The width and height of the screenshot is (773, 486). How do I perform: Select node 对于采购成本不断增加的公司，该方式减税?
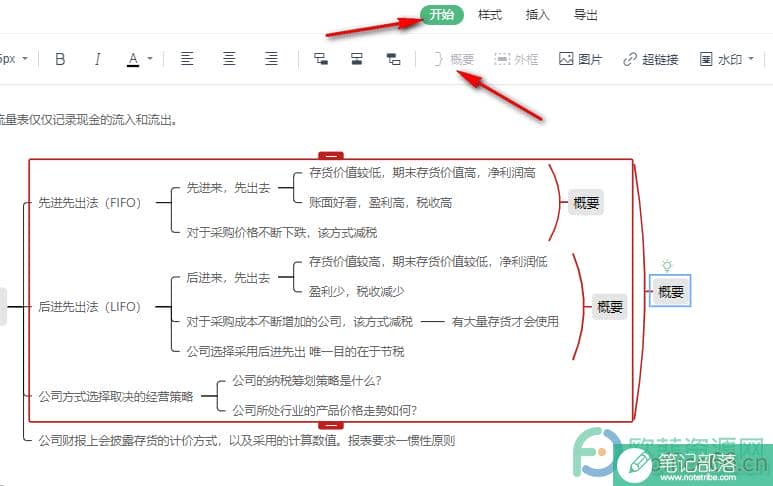coord(299,322)
